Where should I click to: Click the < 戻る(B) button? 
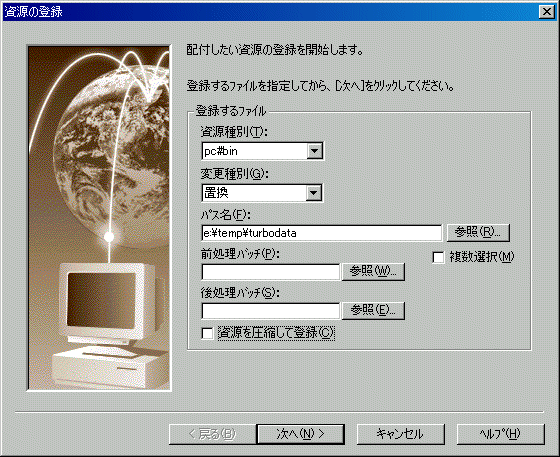(212, 434)
